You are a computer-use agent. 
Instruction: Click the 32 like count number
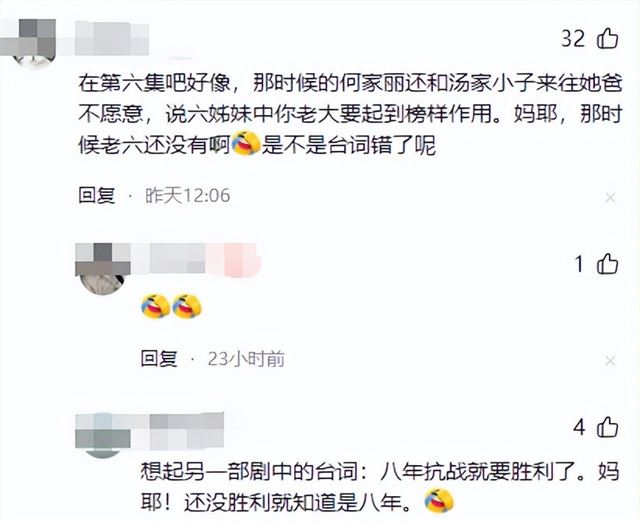point(573,39)
